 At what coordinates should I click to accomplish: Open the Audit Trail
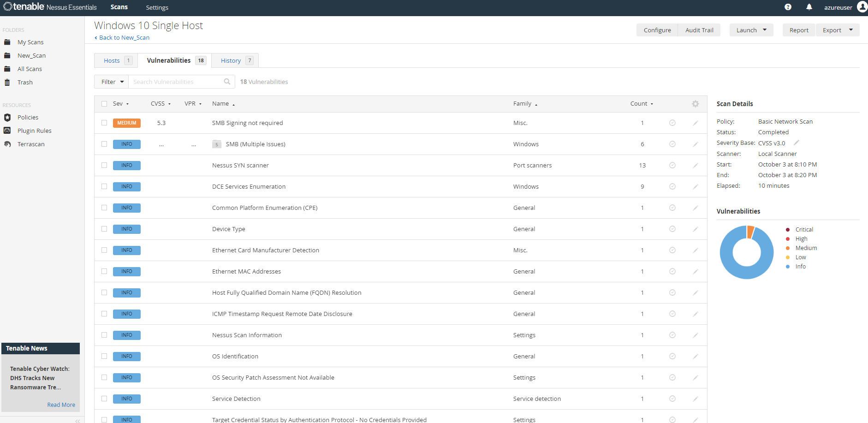699,30
